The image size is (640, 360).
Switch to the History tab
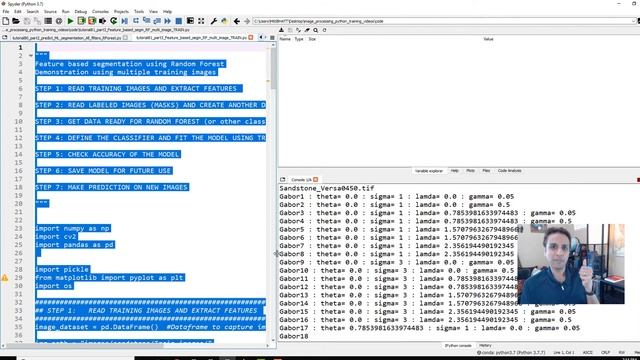click(x=485, y=346)
